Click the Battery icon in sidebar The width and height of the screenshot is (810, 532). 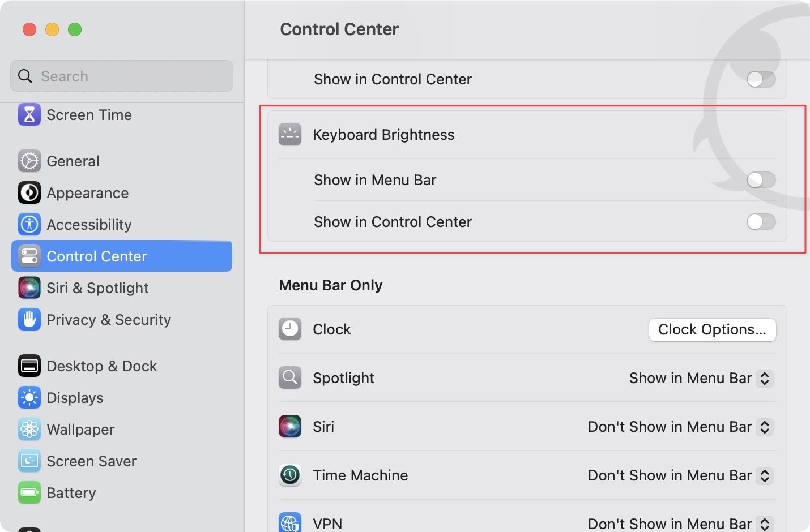(29, 493)
